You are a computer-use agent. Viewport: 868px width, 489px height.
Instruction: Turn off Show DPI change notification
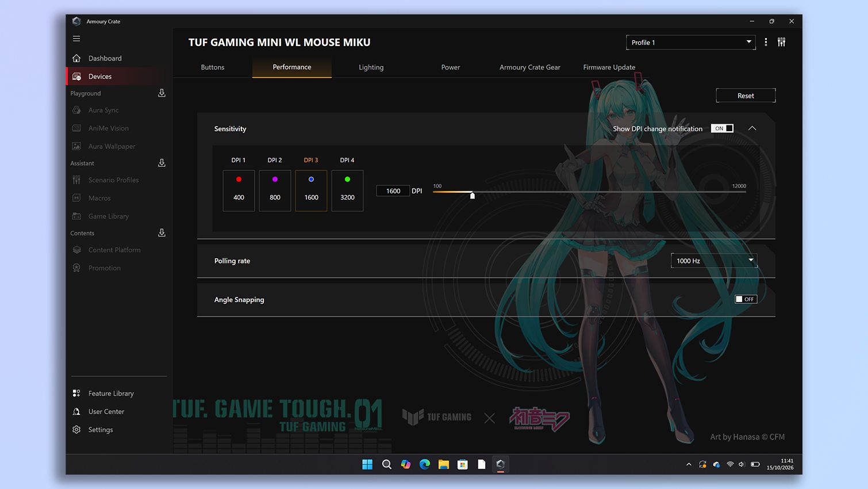coord(722,128)
